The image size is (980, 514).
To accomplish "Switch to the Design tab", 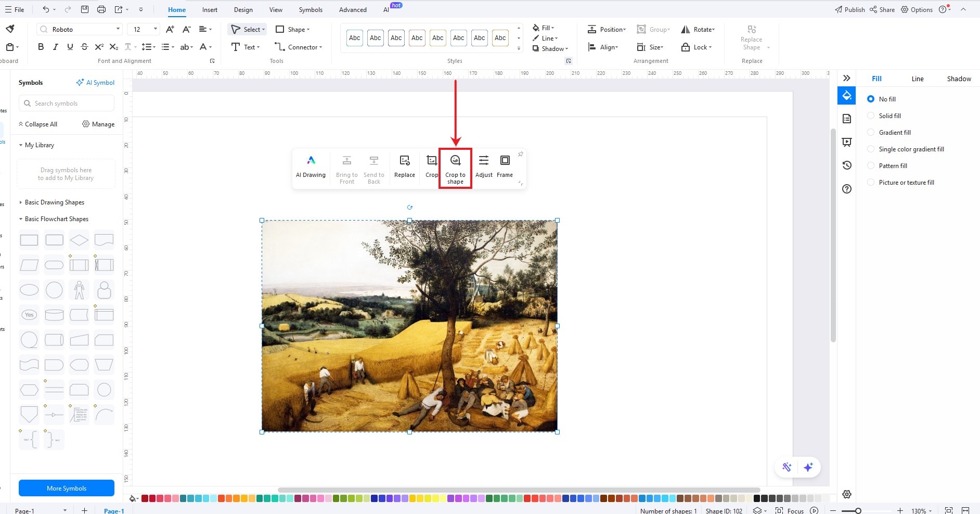I will pyautogui.click(x=243, y=9).
